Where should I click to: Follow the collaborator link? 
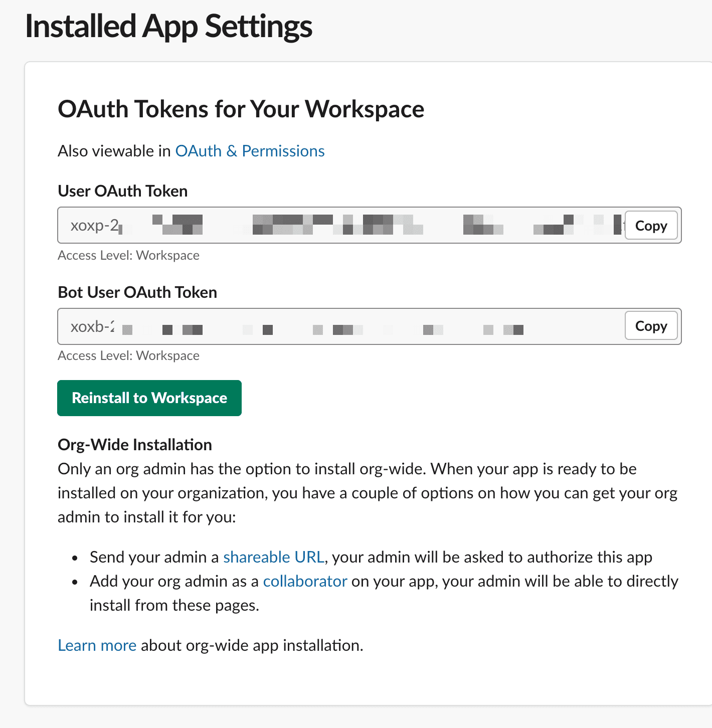pos(305,581)
